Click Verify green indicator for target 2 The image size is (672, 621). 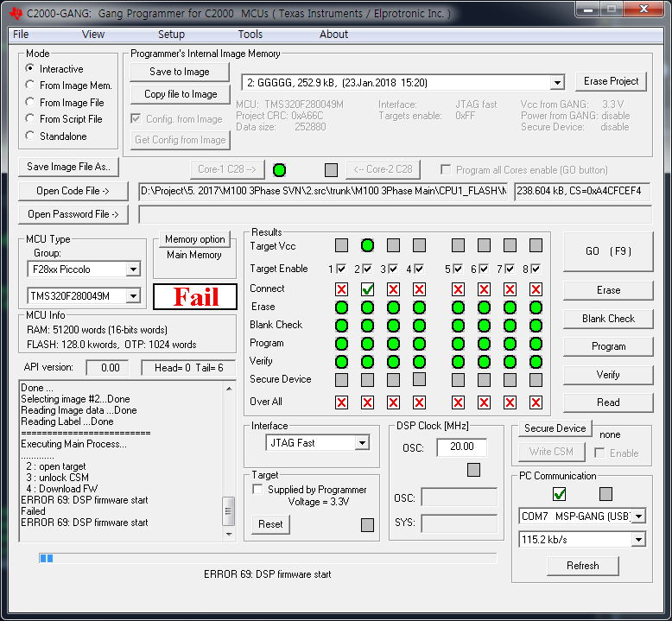(367, 362)
